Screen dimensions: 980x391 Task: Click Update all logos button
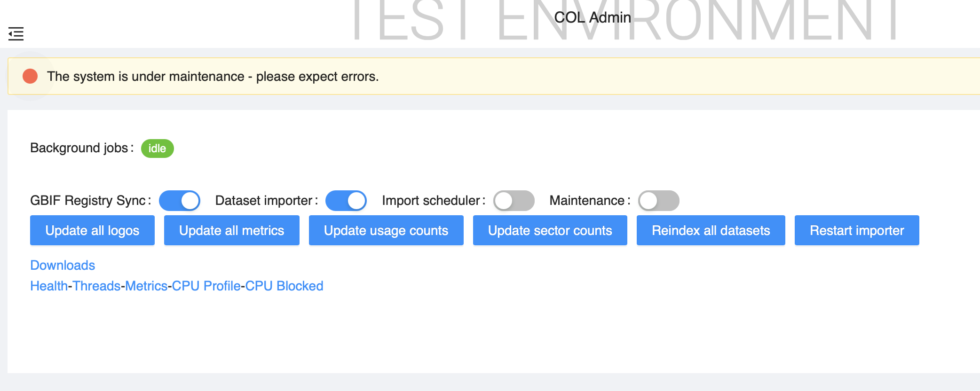point(92,230)
